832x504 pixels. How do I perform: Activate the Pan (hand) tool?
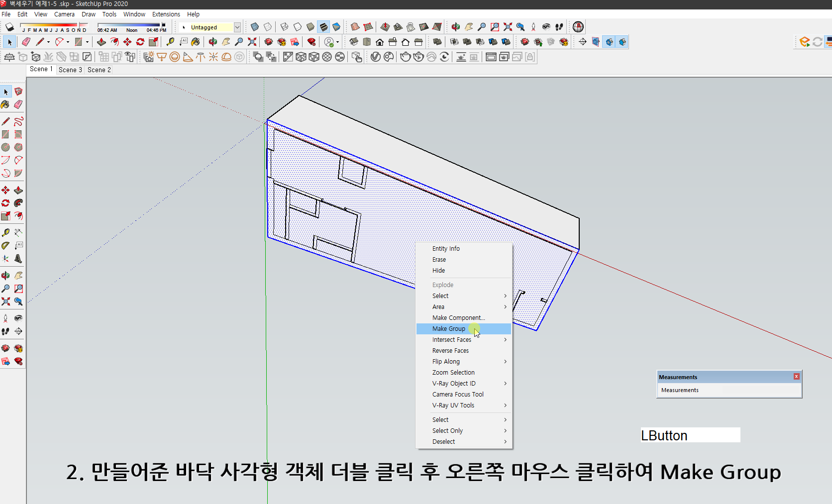click(18, 275)
